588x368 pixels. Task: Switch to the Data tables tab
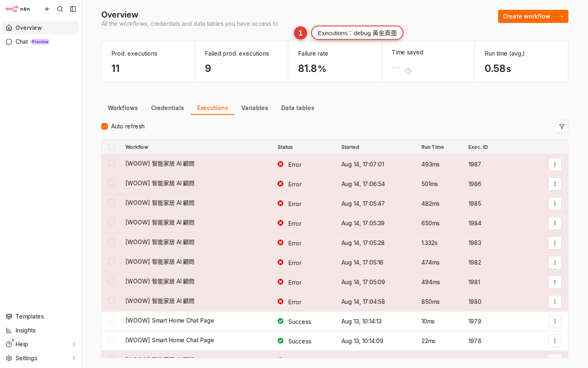coord(298,108)
